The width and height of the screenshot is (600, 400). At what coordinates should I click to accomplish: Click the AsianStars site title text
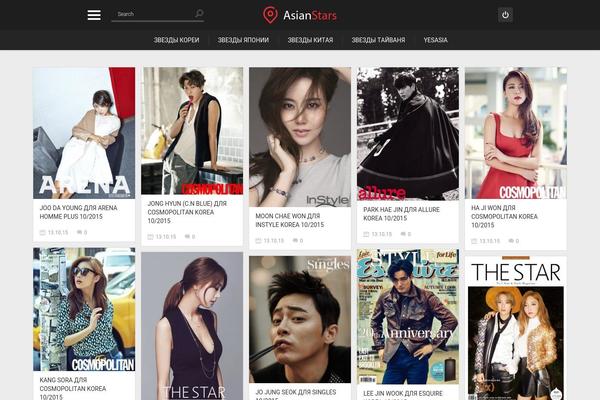310,15
